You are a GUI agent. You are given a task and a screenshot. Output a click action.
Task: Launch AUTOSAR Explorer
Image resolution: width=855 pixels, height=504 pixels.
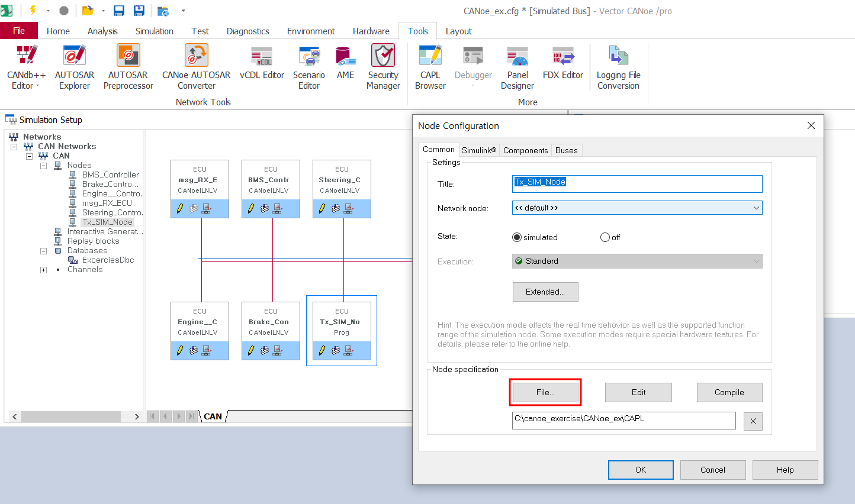pyautogui.click(x=75, y=67)
